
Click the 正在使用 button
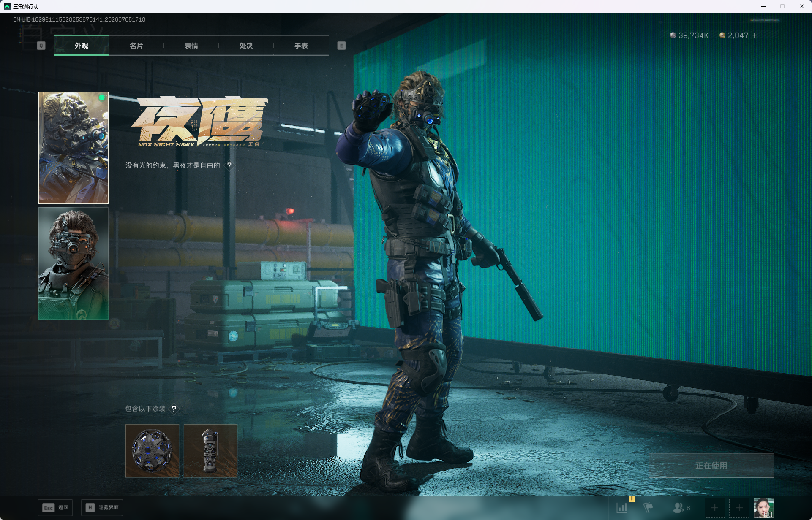711,466
